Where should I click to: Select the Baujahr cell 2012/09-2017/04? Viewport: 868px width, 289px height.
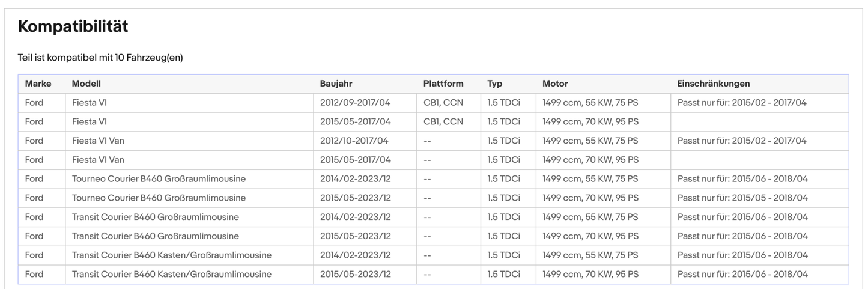355,103
